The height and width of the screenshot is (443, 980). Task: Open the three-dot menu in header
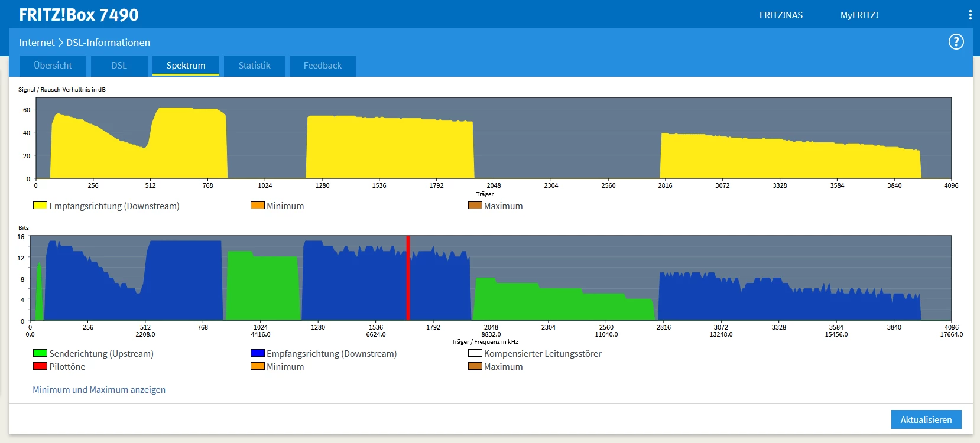[970, 15]
